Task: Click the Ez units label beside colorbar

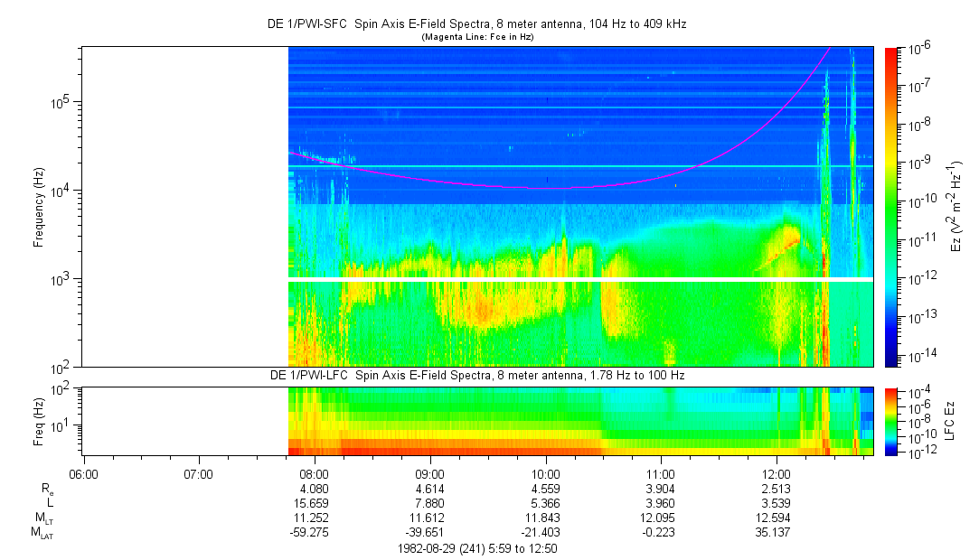Action: pyautogui.click(x=955, y=206)
